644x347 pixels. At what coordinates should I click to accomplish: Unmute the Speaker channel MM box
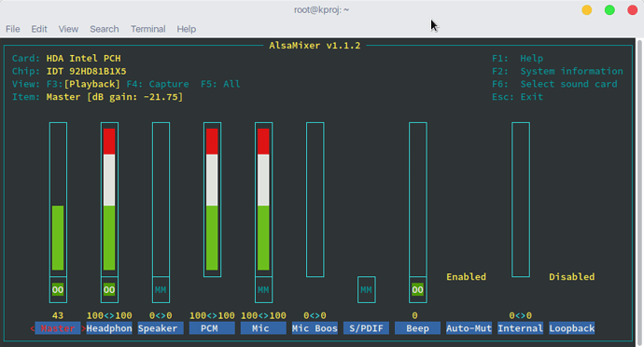click(161, 290)
